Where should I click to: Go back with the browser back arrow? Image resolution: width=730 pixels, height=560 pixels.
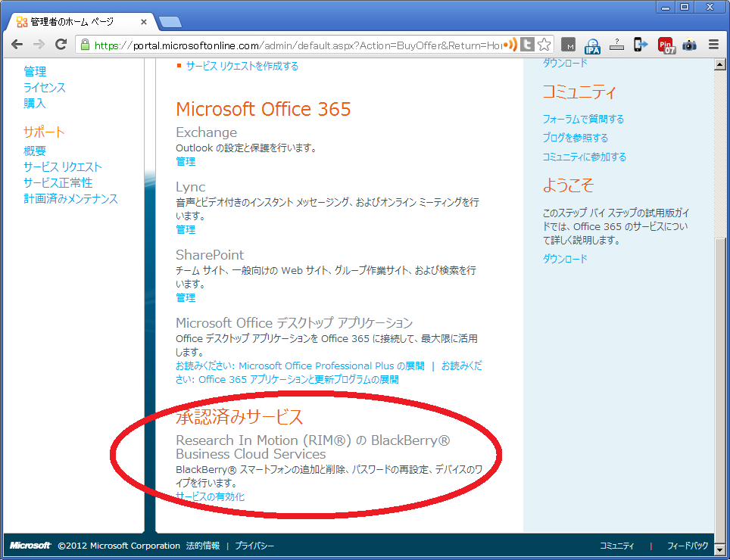click(17, 45)
